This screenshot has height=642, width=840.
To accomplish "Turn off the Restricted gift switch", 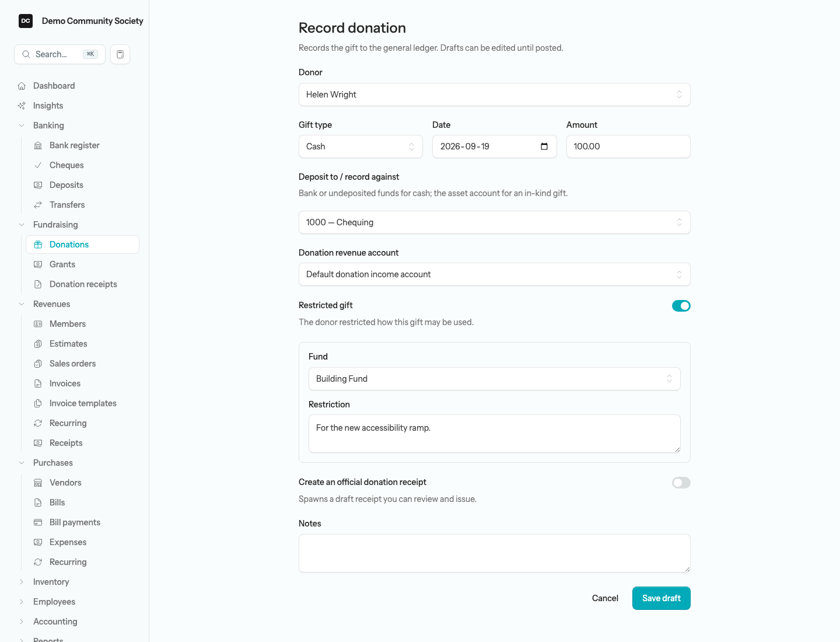I will 681,306.
